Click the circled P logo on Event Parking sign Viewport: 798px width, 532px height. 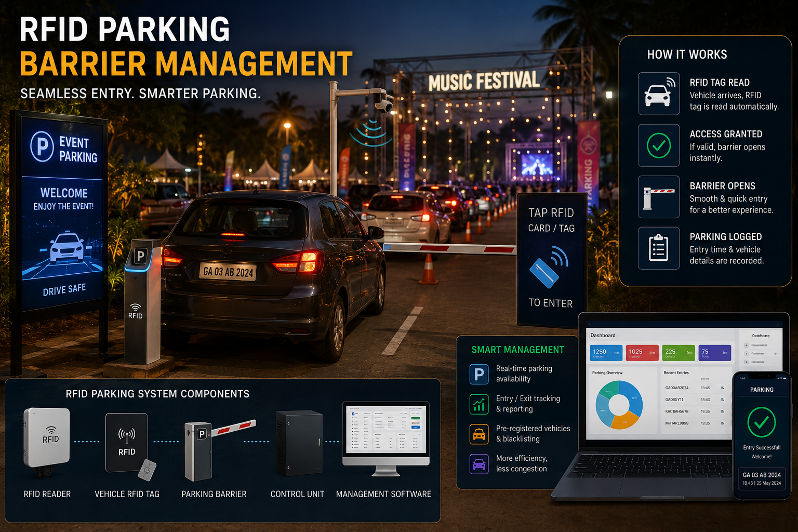[43, 147]
